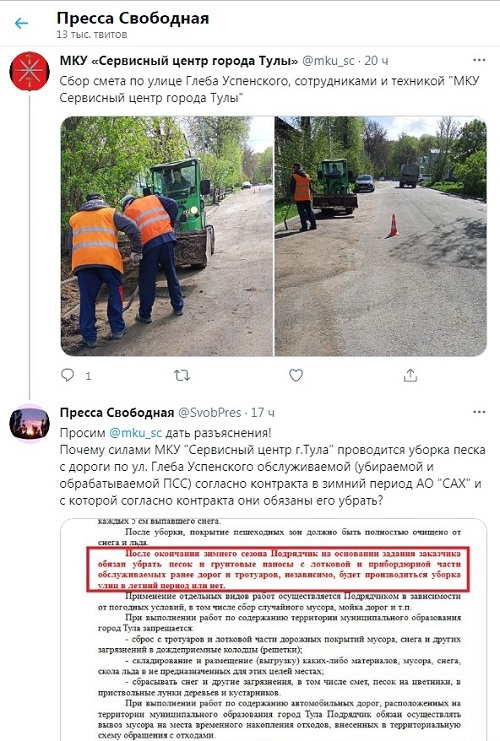Open more options for the MKU tweet
This screenshot has height=741, width=500.
[479, 60]
